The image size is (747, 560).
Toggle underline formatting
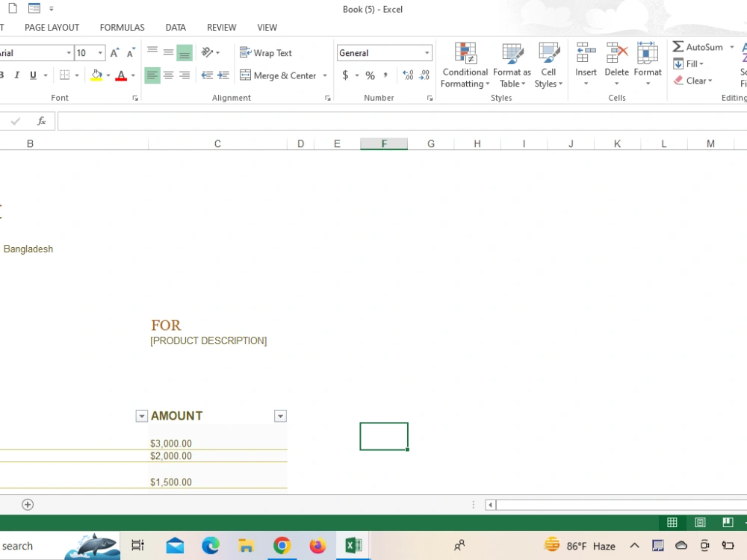pos(33,75)
